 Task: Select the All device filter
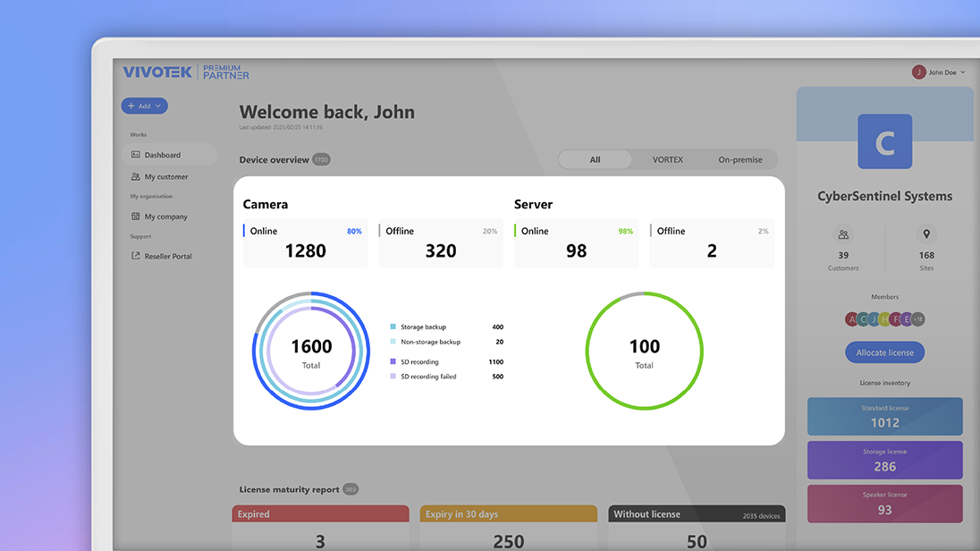tap(595, 160)
